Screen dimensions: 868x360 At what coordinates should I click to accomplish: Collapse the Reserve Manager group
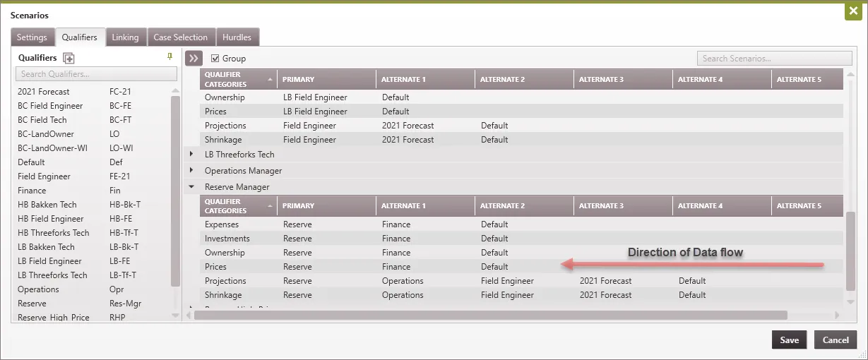[x=191, y=187]
